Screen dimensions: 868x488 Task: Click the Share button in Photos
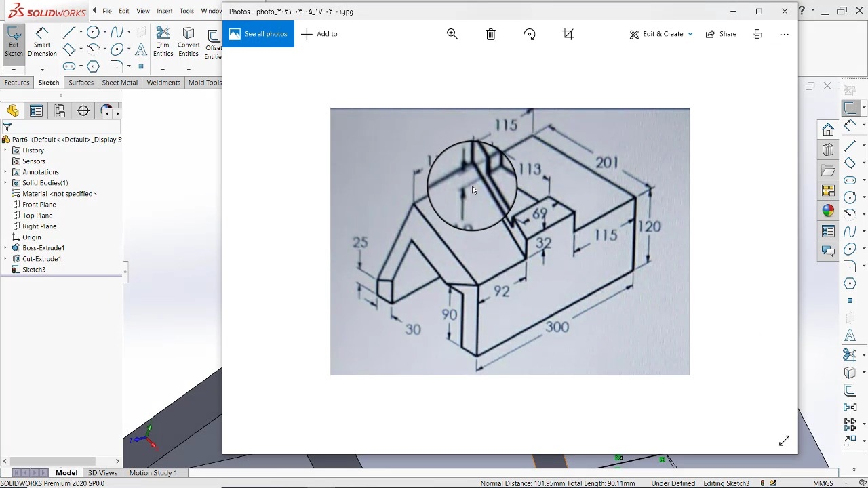tap(721, 34)
